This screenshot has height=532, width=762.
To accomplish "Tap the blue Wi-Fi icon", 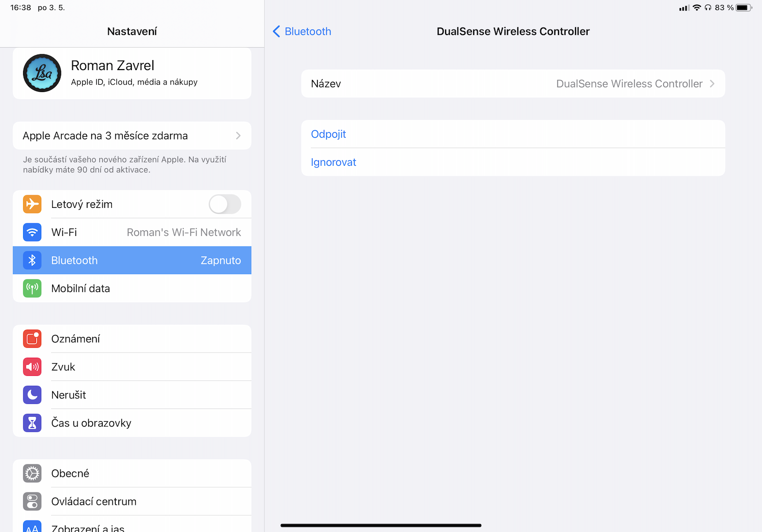I will [x=32, y=232].
